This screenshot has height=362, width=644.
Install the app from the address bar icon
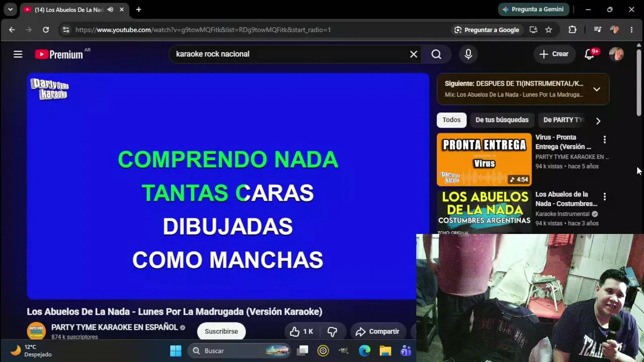pos(533,30)
